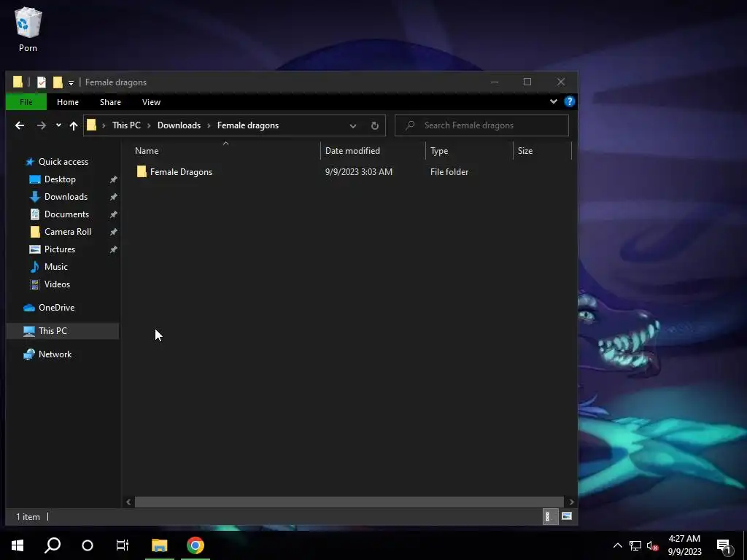The image size is (747, 560).
Task: Open Downloads in the navigation pane
Action: [66, 197]
